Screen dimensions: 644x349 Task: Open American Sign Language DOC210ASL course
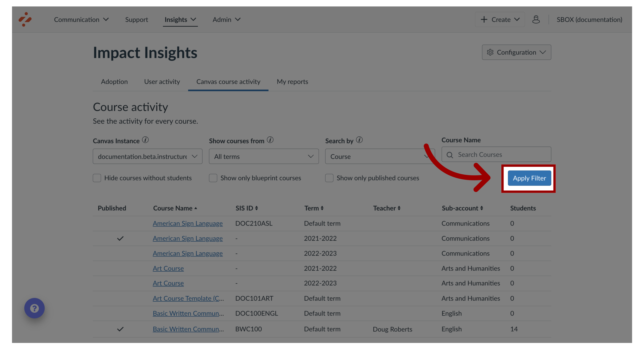187,223
